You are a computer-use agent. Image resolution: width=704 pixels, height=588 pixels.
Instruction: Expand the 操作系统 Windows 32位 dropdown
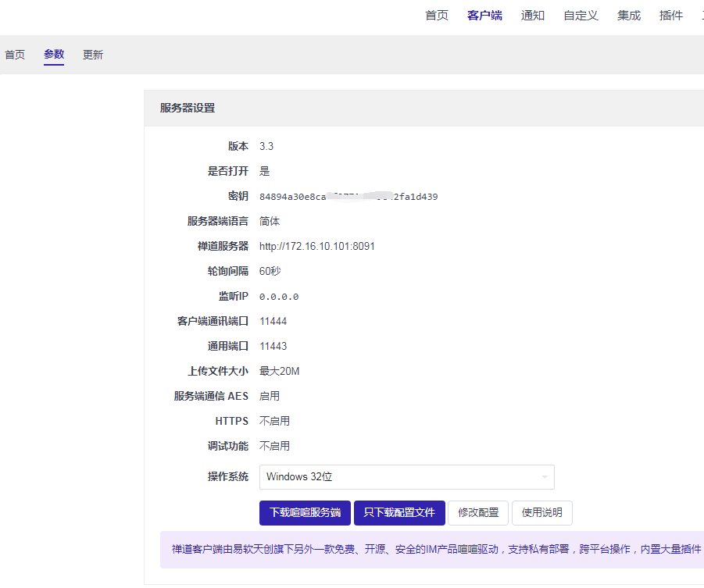[x=406, y=476]
